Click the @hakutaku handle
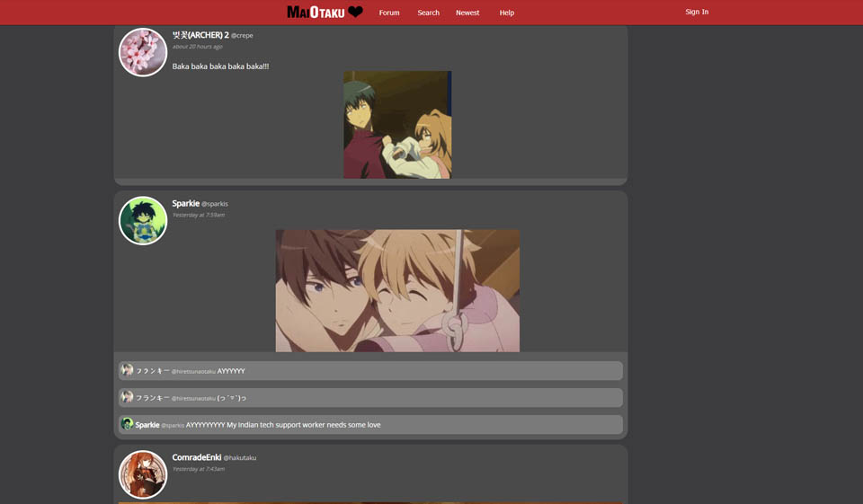 pyautogui.click(x=240, y=458)
